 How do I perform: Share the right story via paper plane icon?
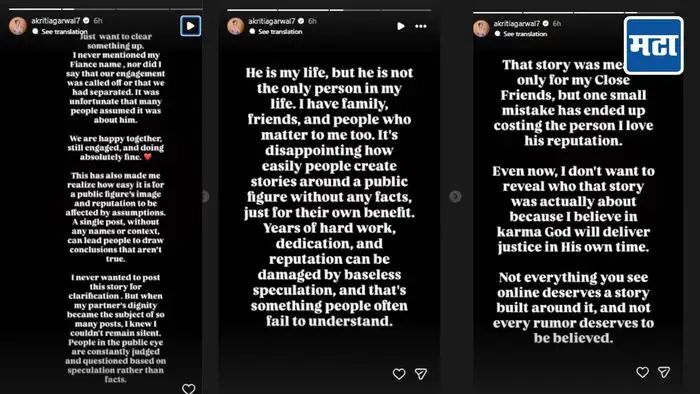coord(664,372)
